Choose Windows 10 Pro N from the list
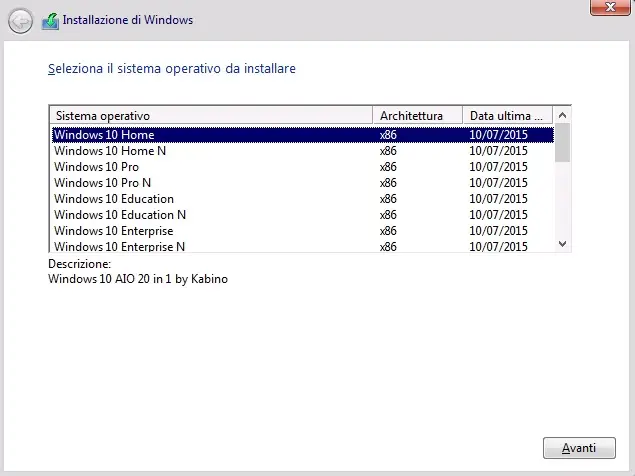 303,183
